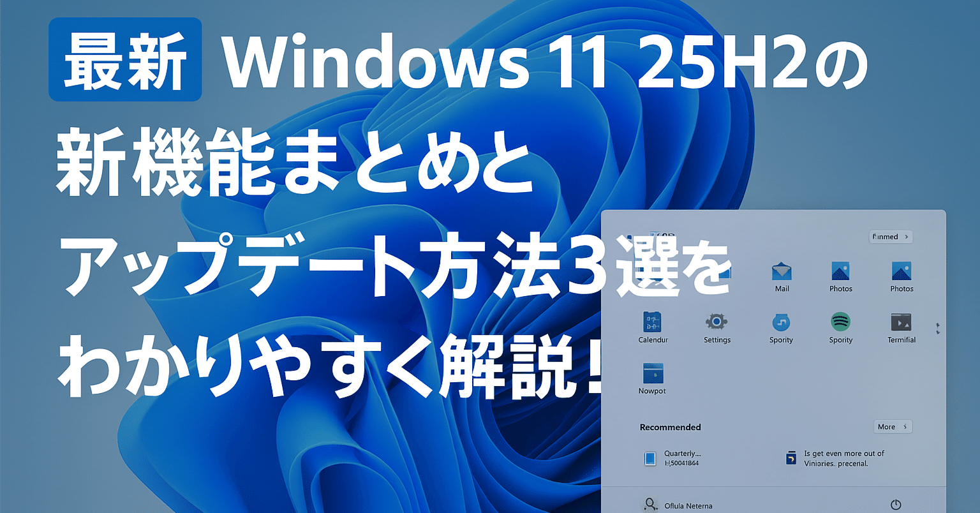Open the Calendur app icon
The height and width of the screenshot is (513, 980).
pyautogui.click(x=653, y=328)
